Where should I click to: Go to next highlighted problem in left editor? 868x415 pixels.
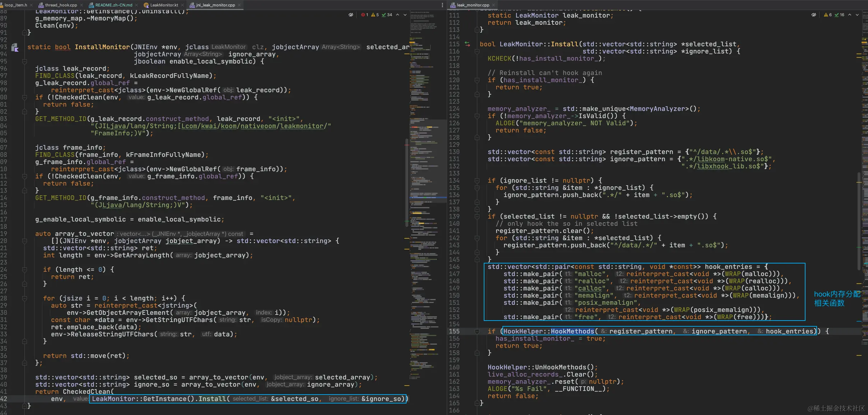(x=405, y=15)
